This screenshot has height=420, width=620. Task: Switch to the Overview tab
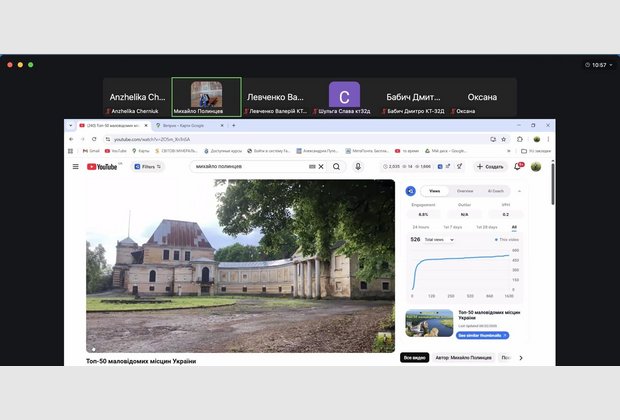point(465,190)
